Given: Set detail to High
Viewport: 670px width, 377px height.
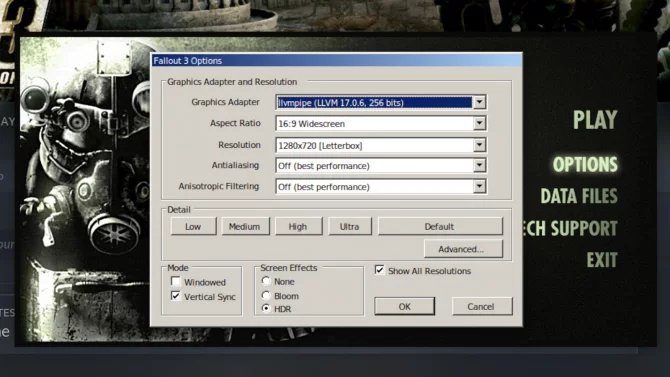Looking at the screenshot, I should click(298, 227).
